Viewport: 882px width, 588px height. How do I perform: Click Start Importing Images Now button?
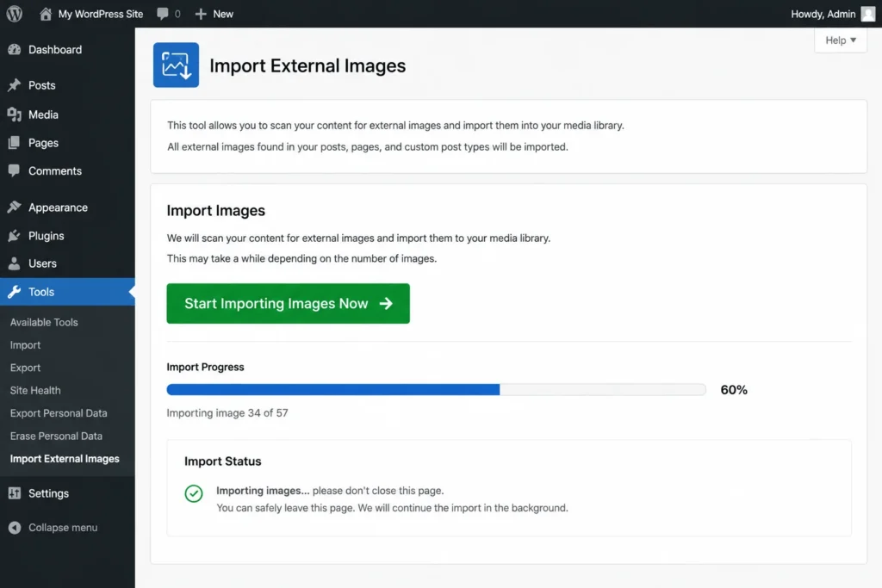288,304
